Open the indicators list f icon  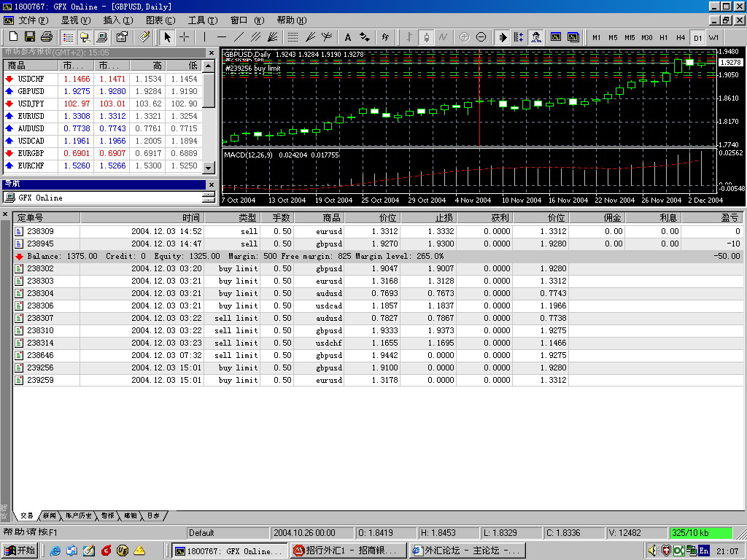385,36
